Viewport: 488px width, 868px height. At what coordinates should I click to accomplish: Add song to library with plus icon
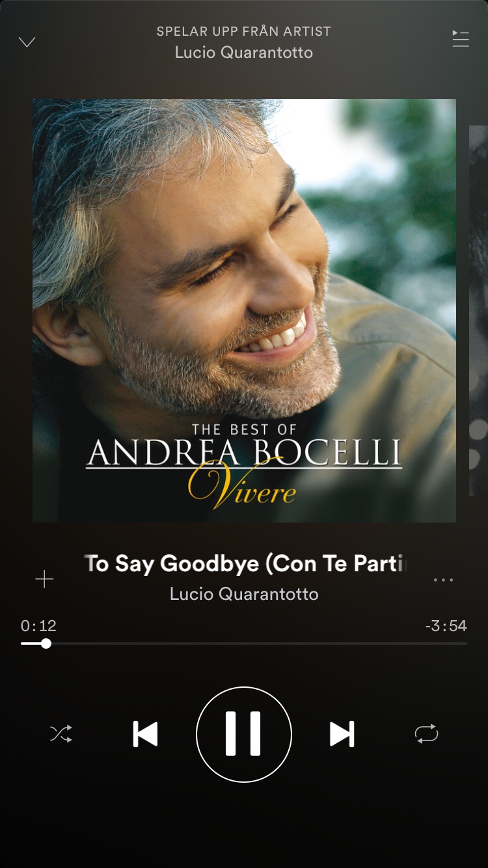point(44,579)
